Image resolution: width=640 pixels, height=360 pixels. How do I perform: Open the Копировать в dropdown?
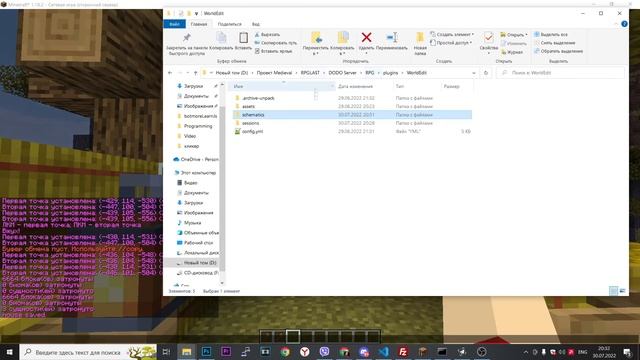(342, 43)
